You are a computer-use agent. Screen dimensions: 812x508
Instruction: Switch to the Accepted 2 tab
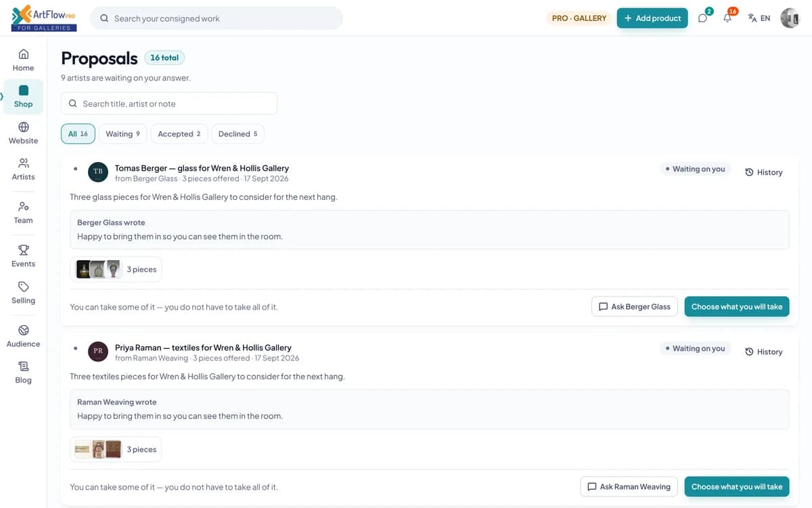179,134
